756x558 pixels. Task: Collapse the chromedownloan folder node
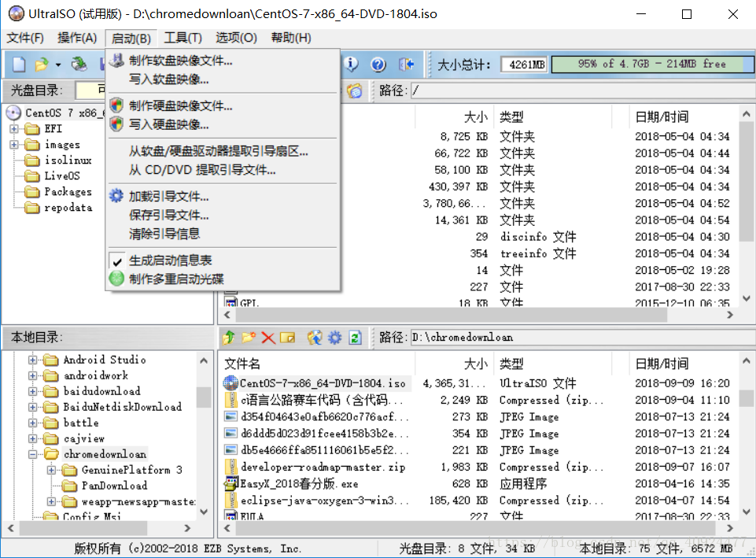pyautogui.click(x=32, y=454)
